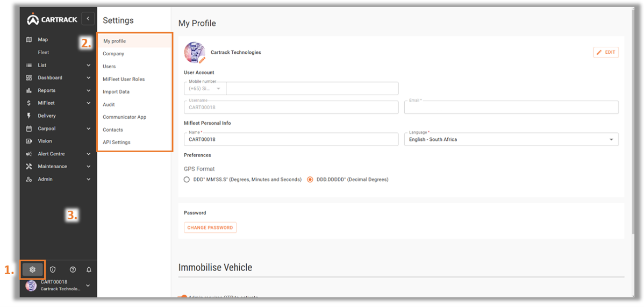The height and width of the screenshot is (307, 644).
Task: Expand the CART00018 account menu chevron
Action: (x=88, y=285)
